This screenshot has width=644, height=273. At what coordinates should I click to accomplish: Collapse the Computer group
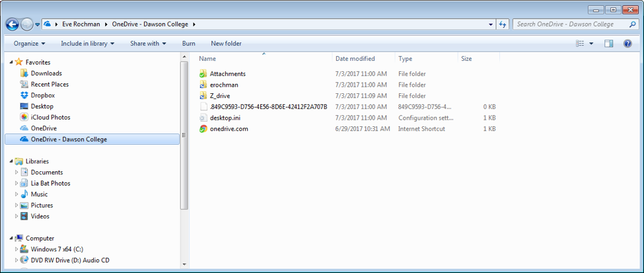pos(11,238)
